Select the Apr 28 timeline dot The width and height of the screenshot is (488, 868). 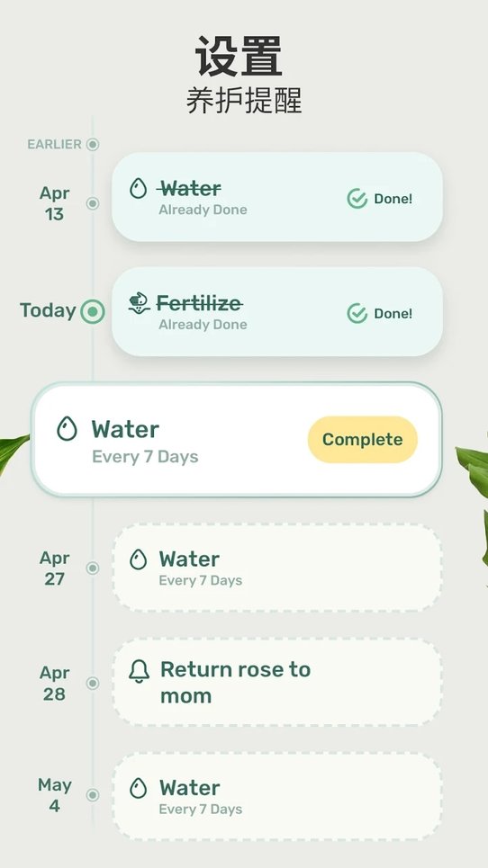coord(93,683)
